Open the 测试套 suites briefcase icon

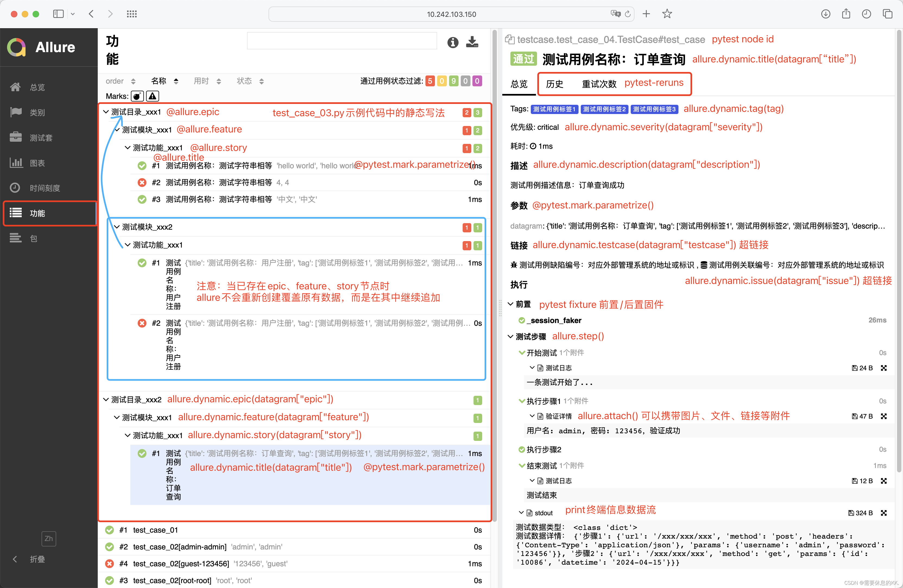15,137
